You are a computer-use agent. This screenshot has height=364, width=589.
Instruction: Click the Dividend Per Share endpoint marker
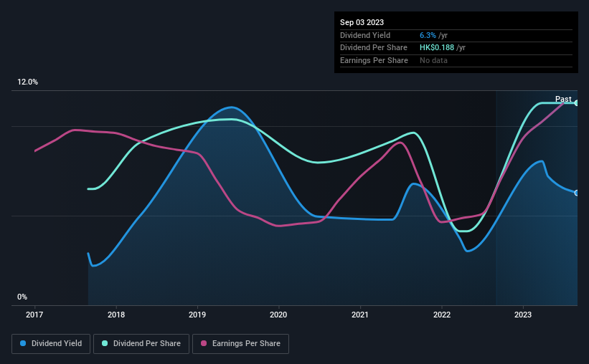[577, 102]
